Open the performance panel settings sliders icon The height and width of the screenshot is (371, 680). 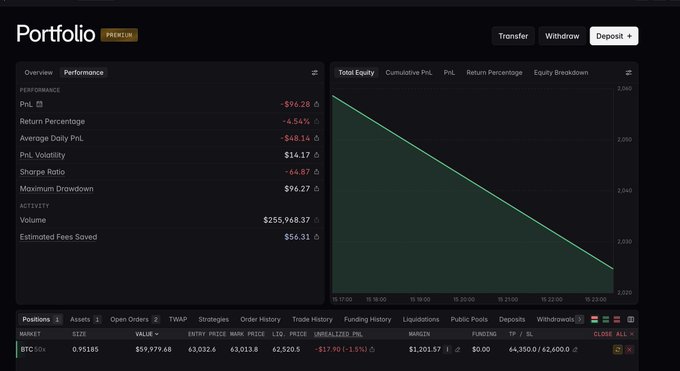[315, 72]
